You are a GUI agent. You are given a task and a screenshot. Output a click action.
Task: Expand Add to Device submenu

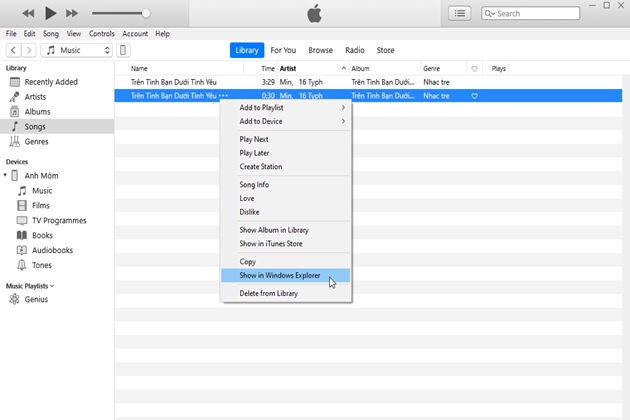tap(286, 121)
